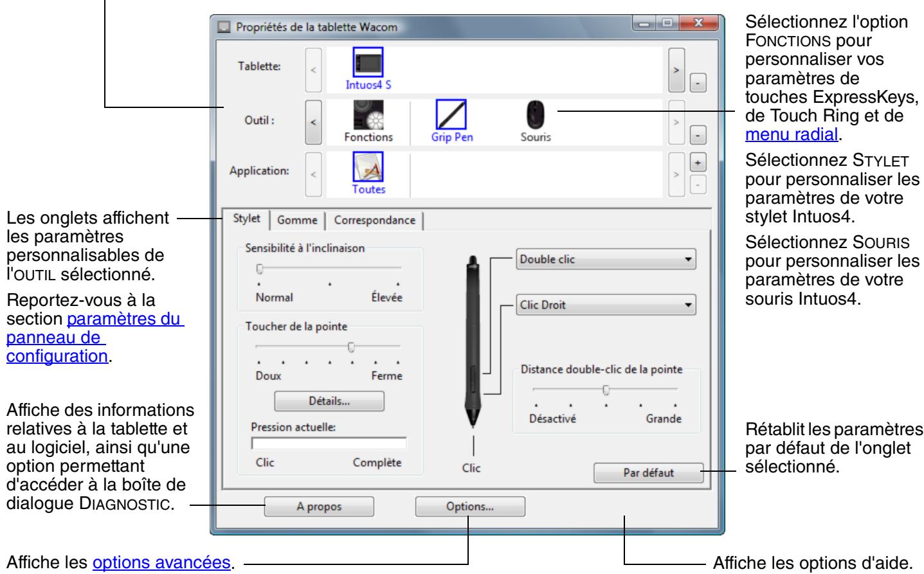Image resolution: width=924 pixels, height=574 pixels.
Task: Select the Toutes application icon
Action: (x=368, y=167)
